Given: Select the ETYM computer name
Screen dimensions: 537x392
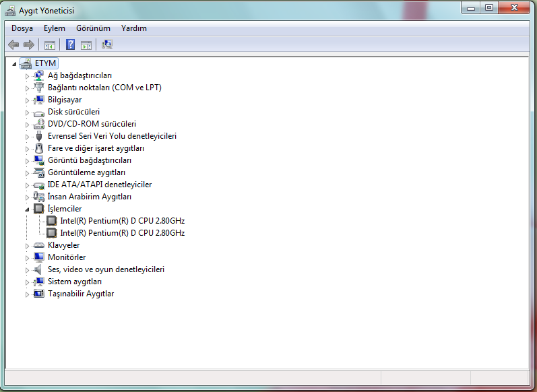Looking at the screenshot, I should click(46, 63).
